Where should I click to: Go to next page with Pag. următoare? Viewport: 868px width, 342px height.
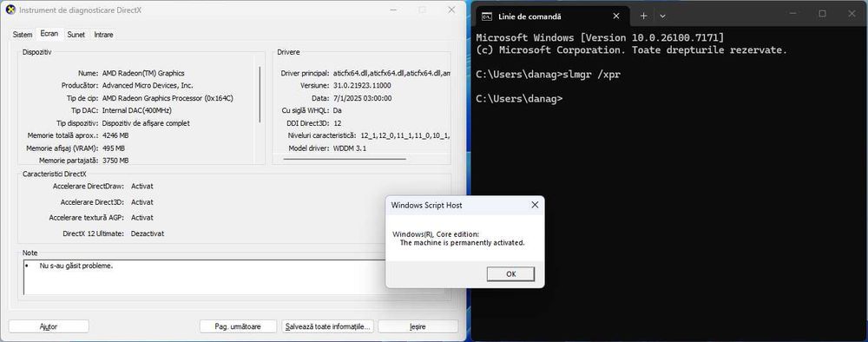coord(238,326)
